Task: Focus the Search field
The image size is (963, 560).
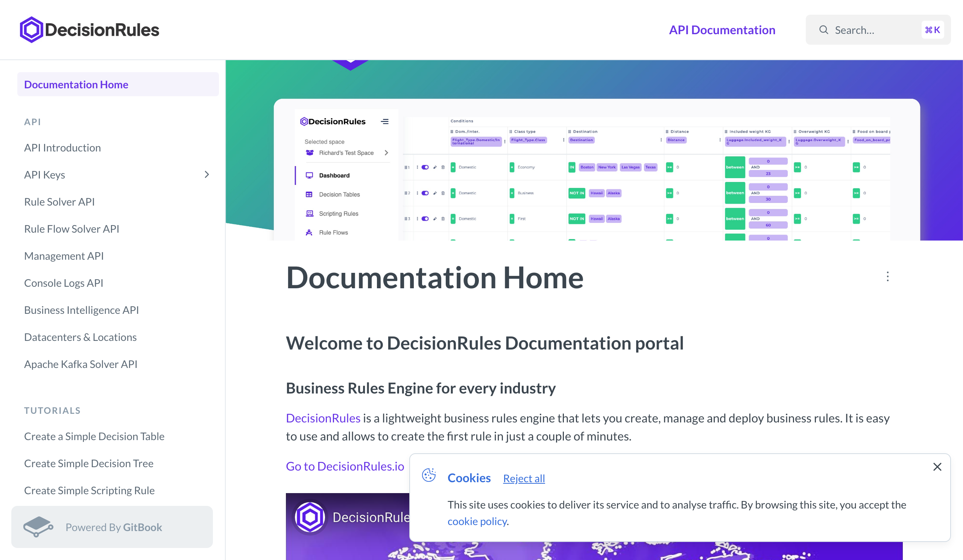Action: point(878,30)
